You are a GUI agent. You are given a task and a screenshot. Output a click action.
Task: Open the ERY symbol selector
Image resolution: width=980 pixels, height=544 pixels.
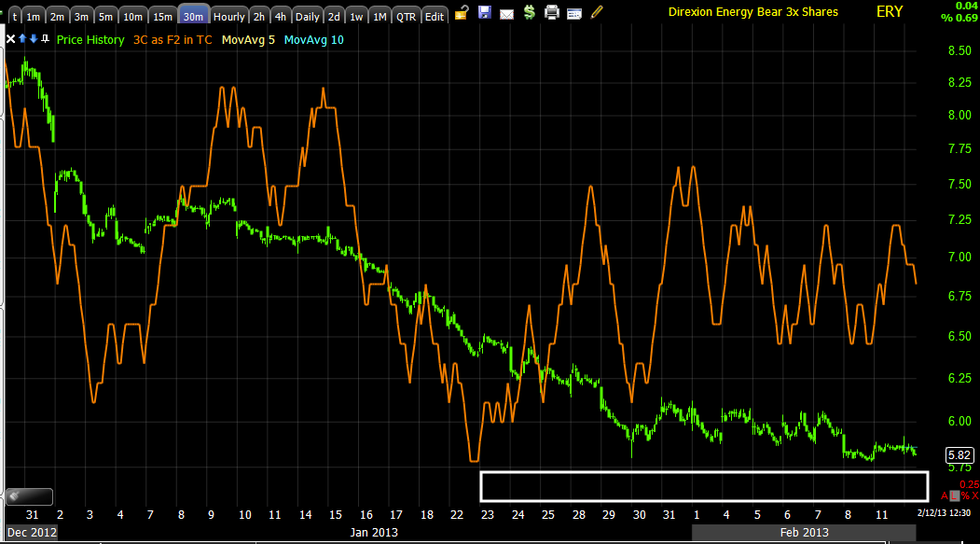(890, 12)
